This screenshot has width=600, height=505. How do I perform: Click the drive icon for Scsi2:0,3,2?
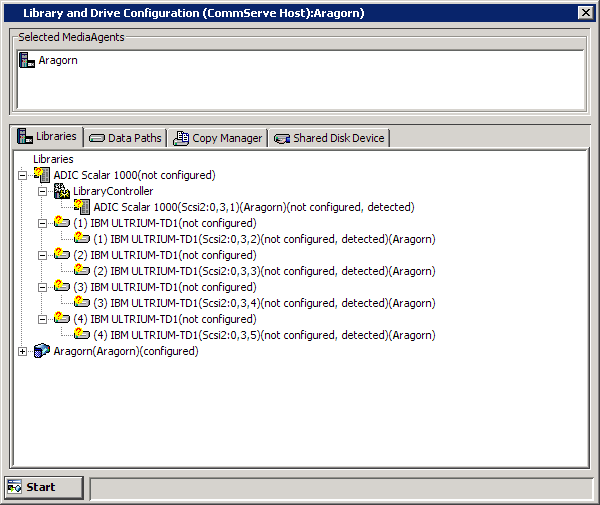pyautogui.click(x=82, y=238)
